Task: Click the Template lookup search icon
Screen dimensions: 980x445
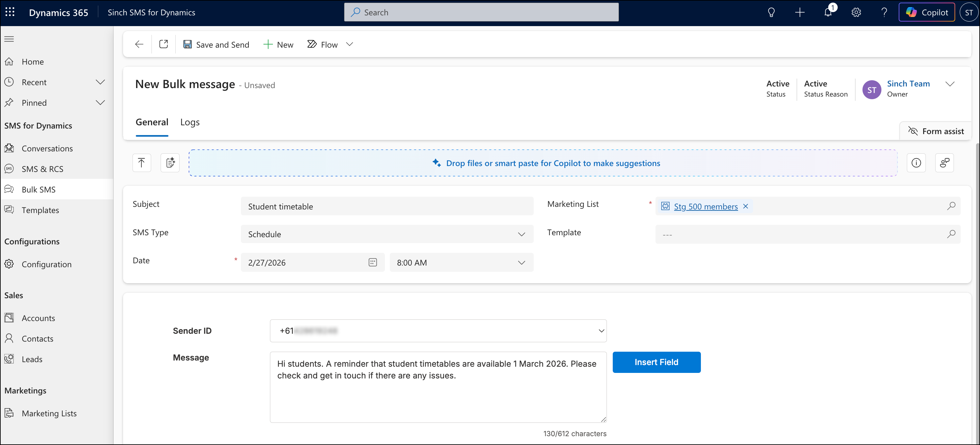Action: coord(951,234)
